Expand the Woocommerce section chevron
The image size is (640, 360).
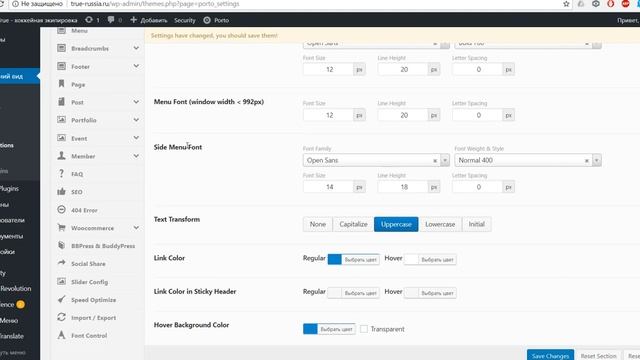136,228
